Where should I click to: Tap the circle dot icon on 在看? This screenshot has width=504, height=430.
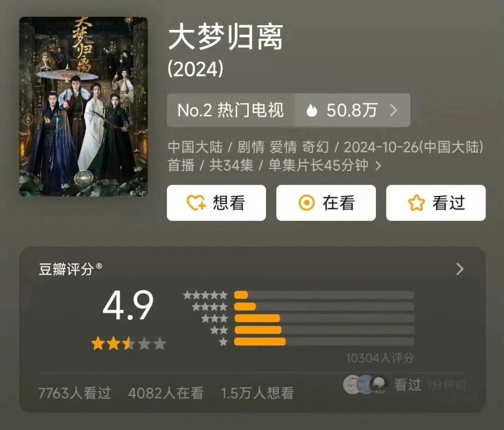pos(307,203)
